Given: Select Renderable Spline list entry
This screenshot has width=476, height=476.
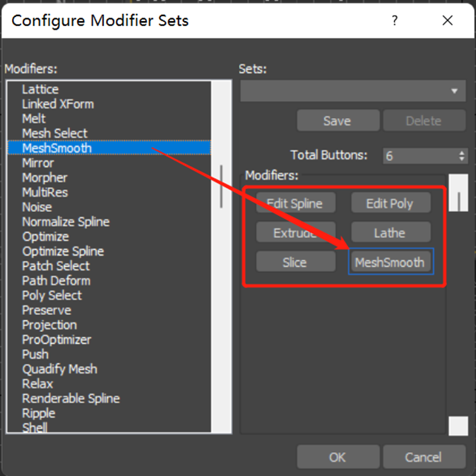Looking at the screenshot, I should (x=71, y=398).
